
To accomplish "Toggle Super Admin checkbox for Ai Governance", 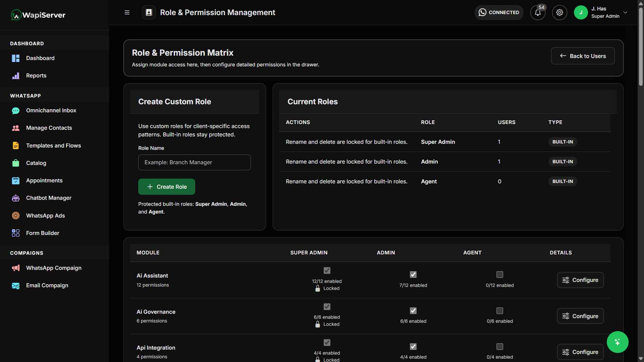I will (x=327, y=307).
